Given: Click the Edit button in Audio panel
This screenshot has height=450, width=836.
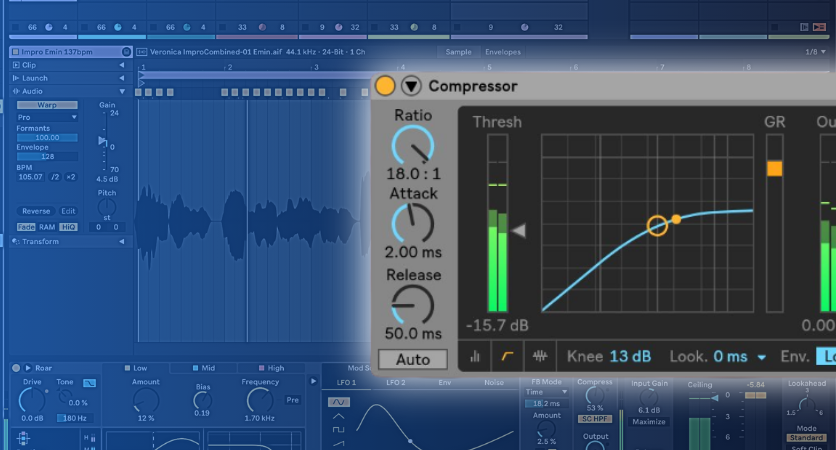Looking at the screenshot, I should click(68, 211).
